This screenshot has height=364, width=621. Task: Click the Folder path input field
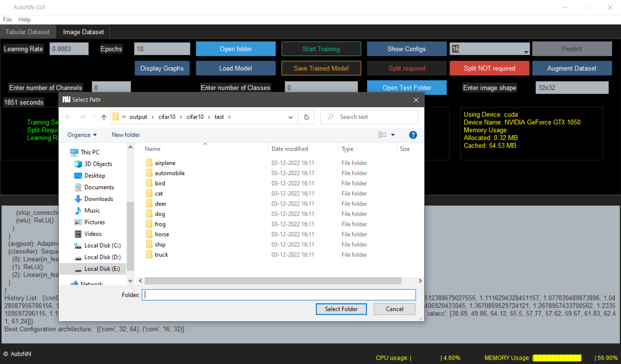(x=279, y=295)
